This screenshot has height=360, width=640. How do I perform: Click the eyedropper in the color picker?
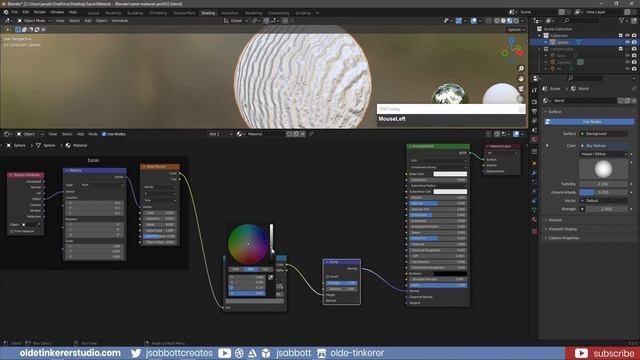(270, 278)
